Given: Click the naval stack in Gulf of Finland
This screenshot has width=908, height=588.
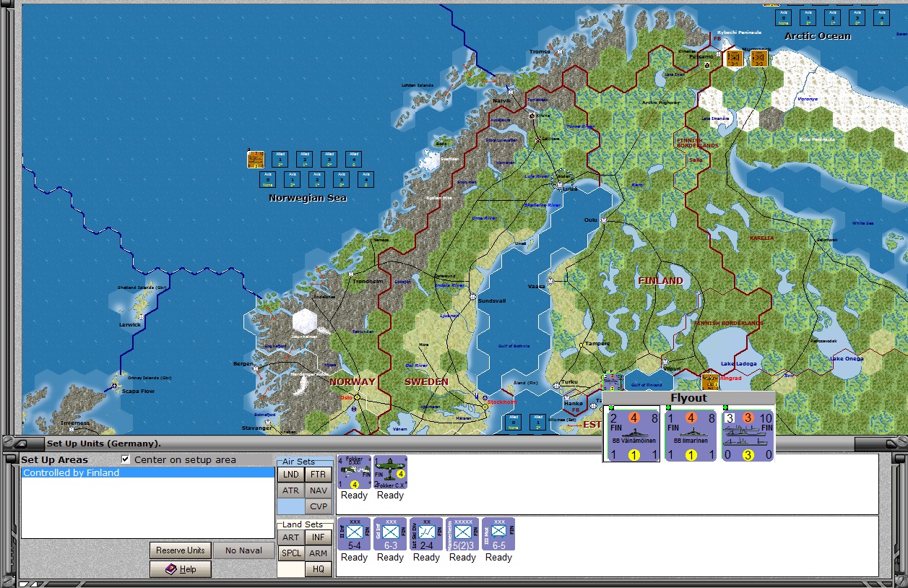Looking at the screenshot, I should point(612,382).
